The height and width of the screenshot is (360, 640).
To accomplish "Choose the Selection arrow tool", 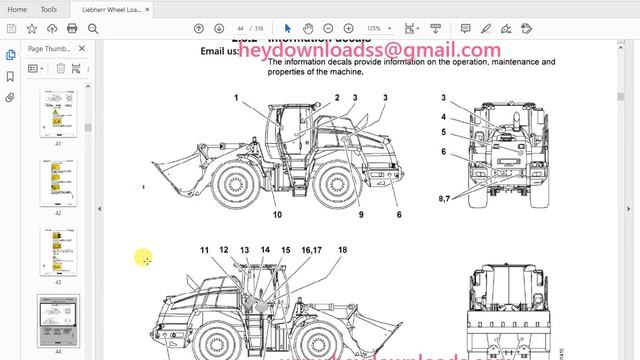I will point(288,29).
